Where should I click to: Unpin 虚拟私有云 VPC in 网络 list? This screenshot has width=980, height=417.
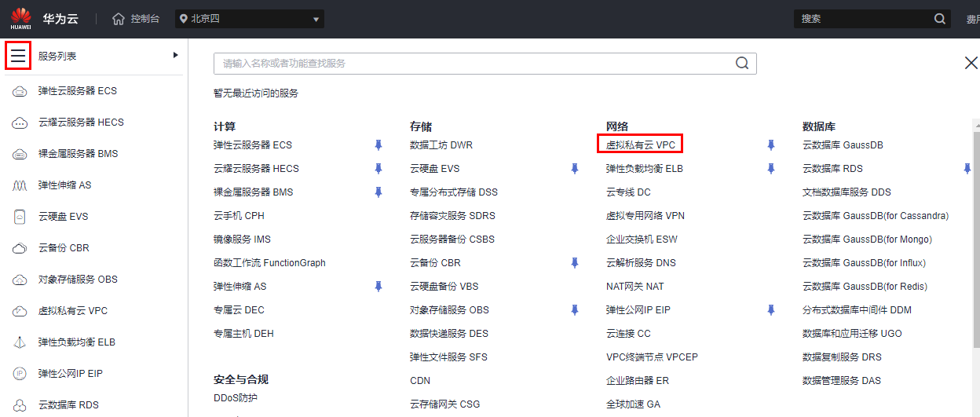771,145
